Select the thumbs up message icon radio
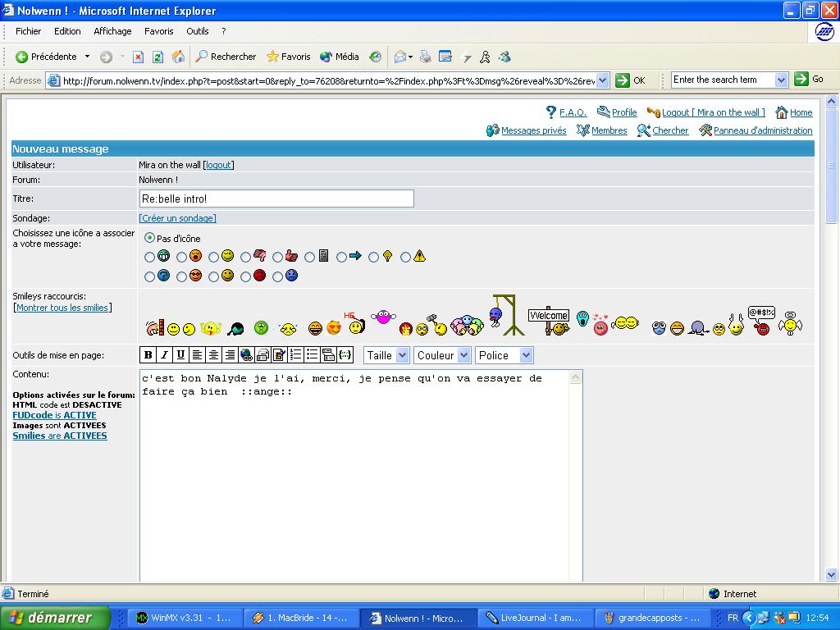Image resolution: width=840 pixels, height=630 pixels. (277, 257)
